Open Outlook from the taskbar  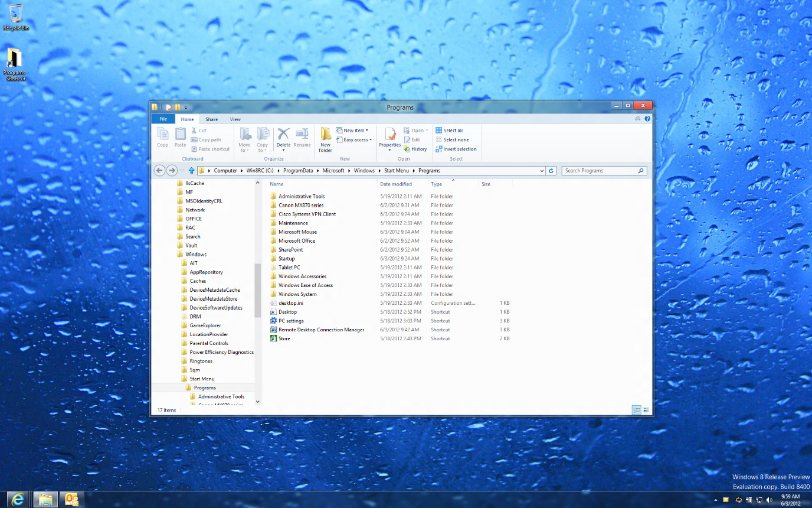[x=71, y=499]
